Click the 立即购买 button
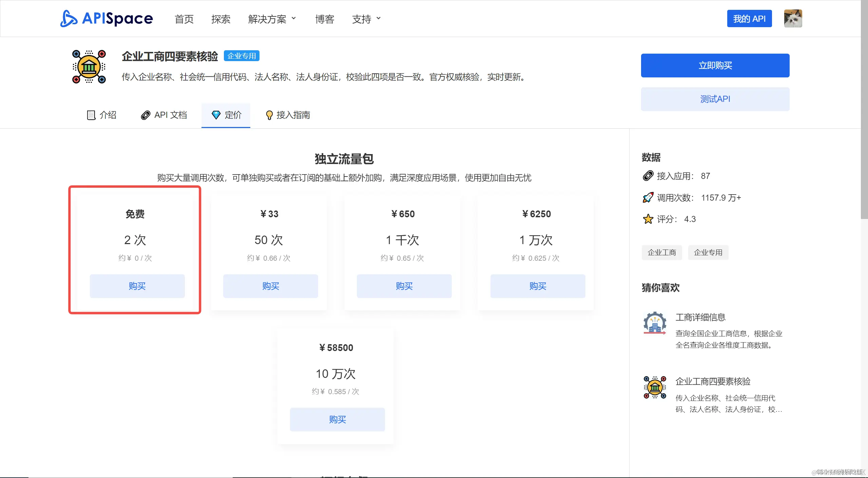 [x=715, y=65]
